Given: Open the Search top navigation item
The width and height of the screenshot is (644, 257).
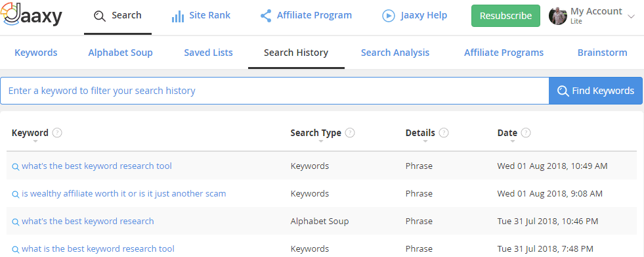Looking at the screenshot, I should pyautogui.click(x=118, y=16).
